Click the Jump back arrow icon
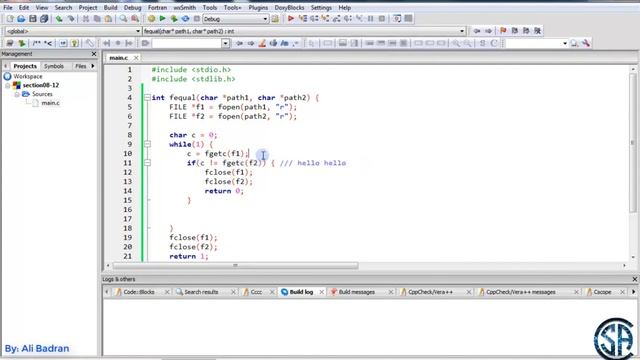Viewport: 640px width, 360px height. tap(477, 31)
